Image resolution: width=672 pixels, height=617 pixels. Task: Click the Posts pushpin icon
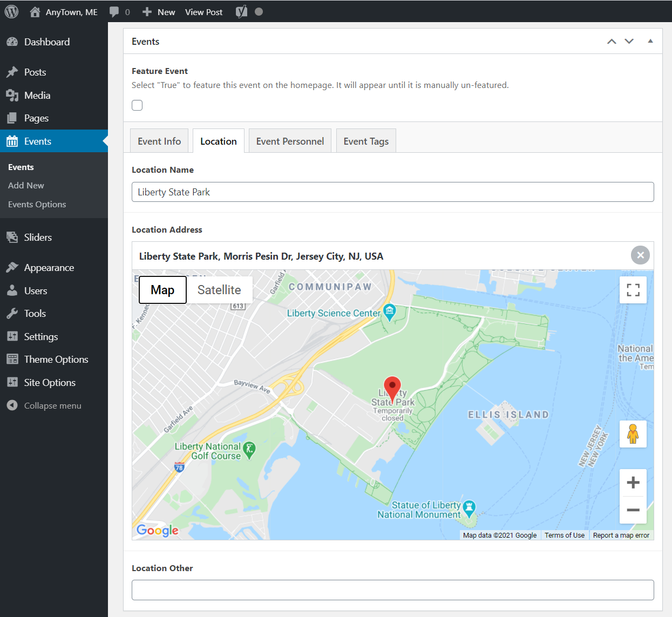click(x=12, y=72)
